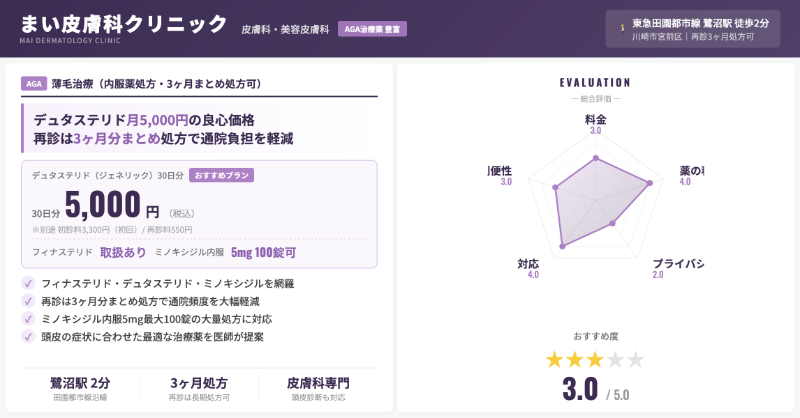Click the 皮膚科・美容皮膚科 header text

pyautogui.click(x=285, y=30)
